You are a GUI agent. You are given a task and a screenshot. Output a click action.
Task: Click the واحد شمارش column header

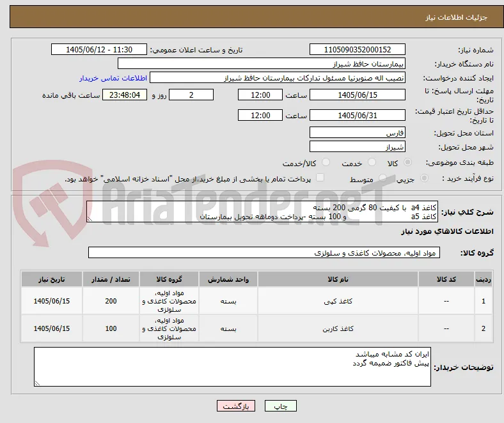[x=228, y=279]
